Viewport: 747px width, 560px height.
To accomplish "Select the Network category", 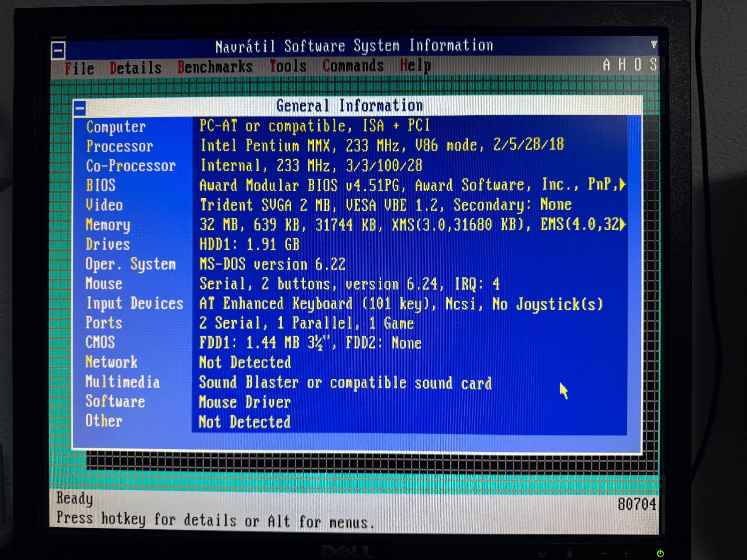I will coord(111,362).
